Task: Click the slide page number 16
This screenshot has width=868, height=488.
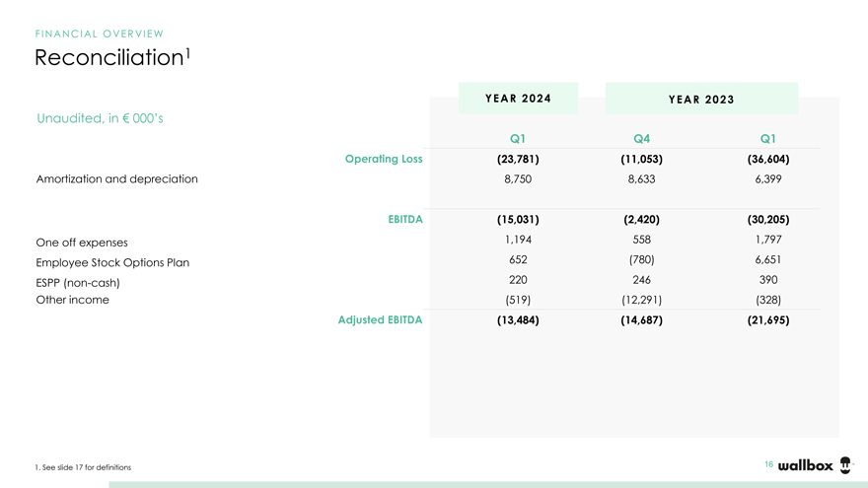Action: [768, 464]
